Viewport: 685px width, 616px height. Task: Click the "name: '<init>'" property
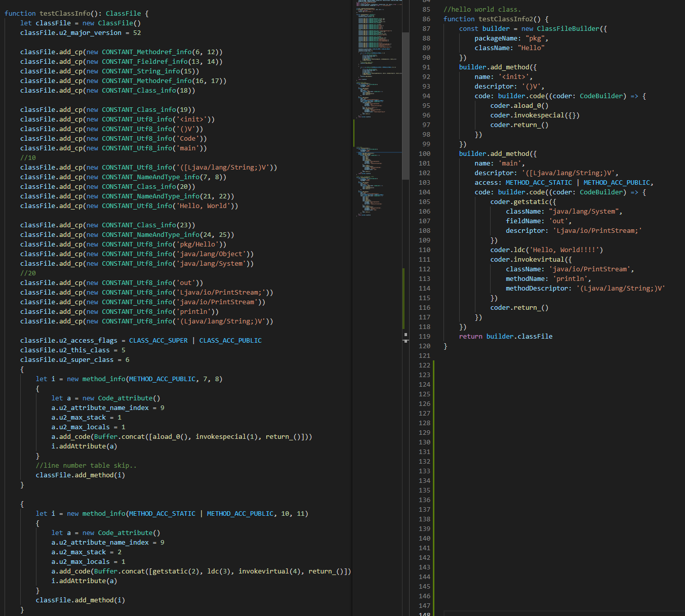pyautogui.click(x=503, y=77)
